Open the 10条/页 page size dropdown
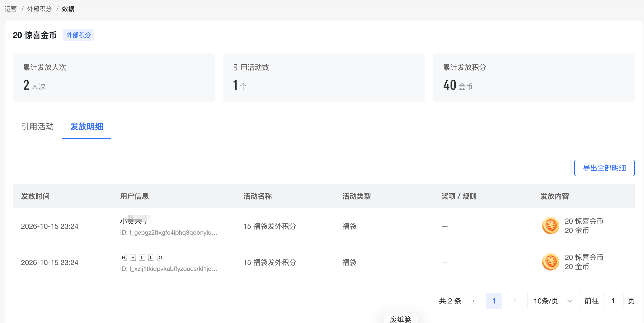644x323 pixels. coord(553,301)
